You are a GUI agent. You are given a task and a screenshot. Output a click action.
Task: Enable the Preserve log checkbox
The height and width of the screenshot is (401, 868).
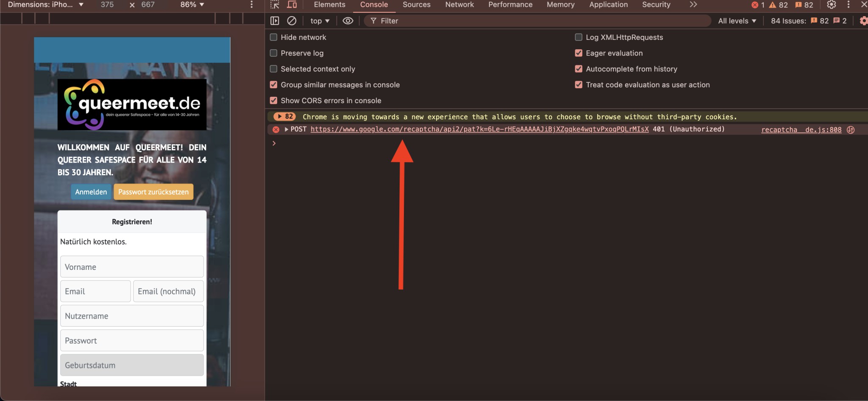[274, 53]
